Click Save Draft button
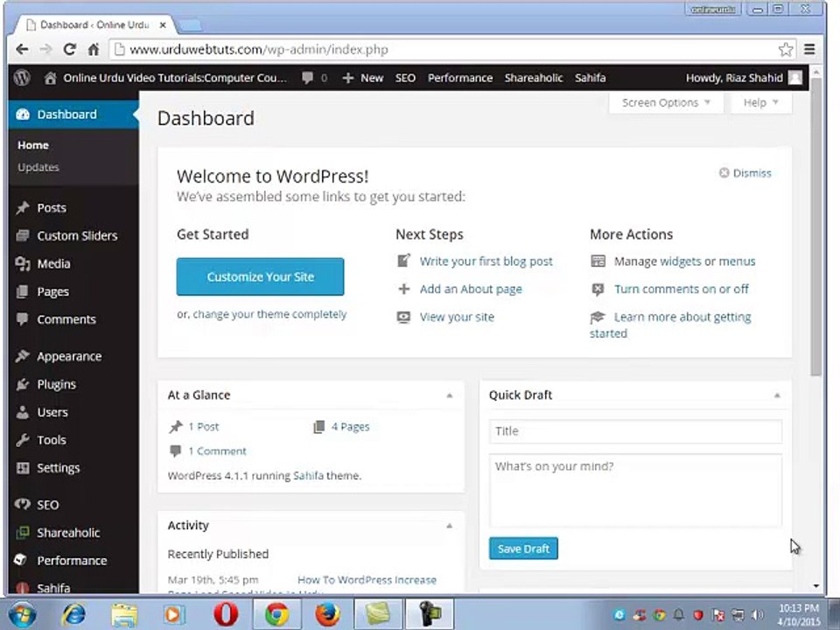840x630 pixels. tap(523, 549)
